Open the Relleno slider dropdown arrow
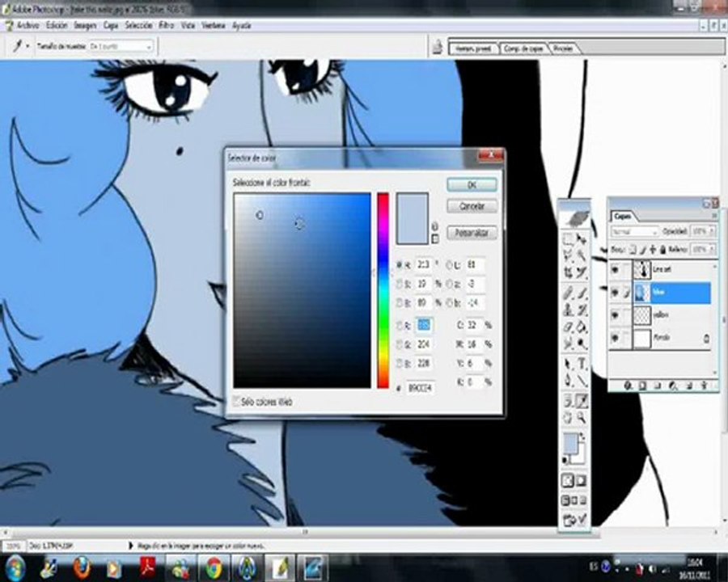The width and height of the screenshot is (728, 582). pos(711,249)
